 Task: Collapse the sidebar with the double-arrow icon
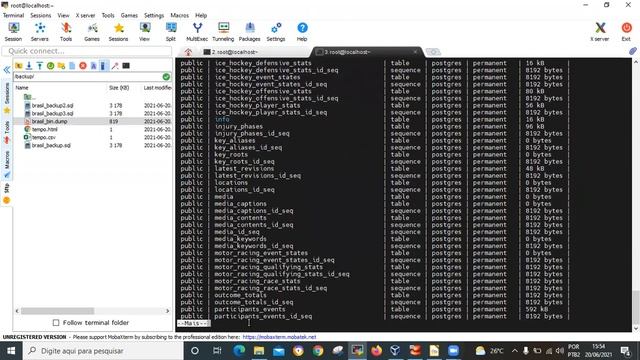tap(7, 70)
